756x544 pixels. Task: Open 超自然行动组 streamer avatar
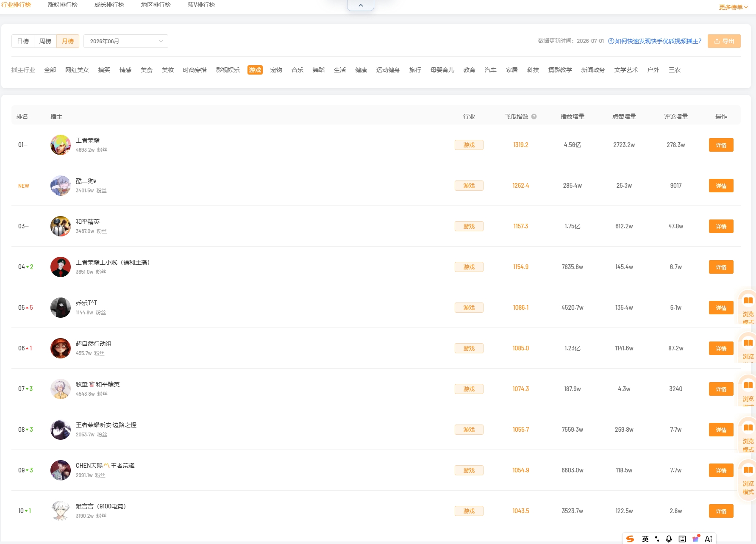coord(61,348)
